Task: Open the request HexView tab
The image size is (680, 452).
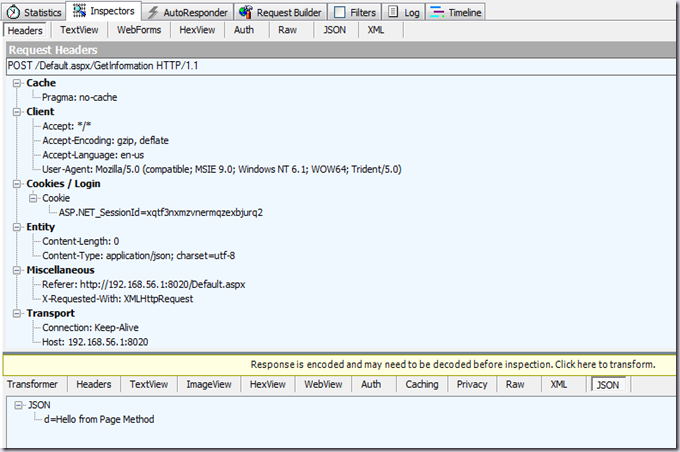Action: 197,30
